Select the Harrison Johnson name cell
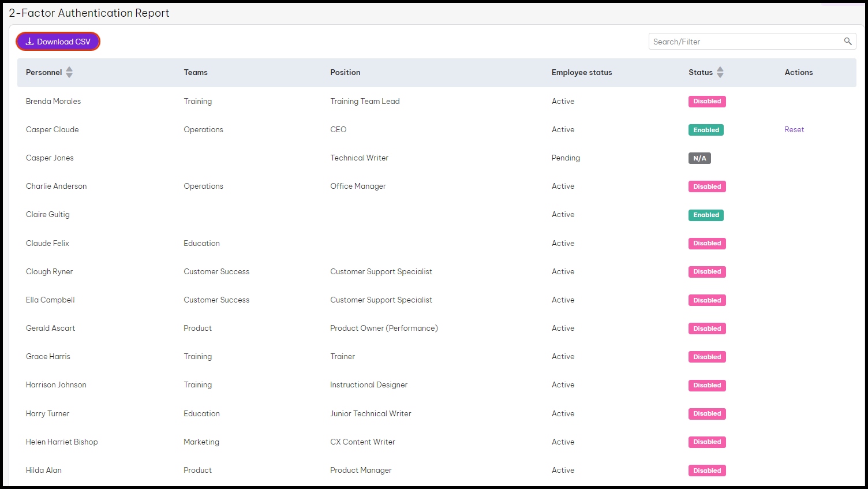Screen dimensions: 868x489 pos(56,385)
